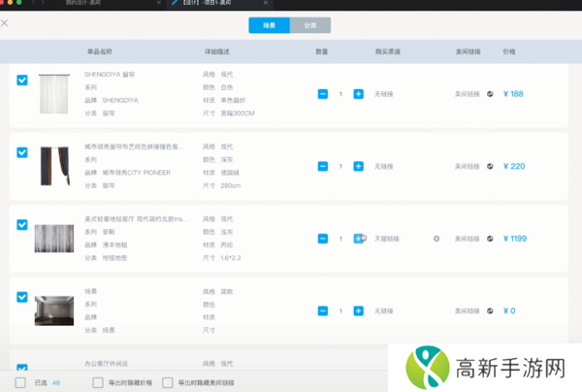Click the 数量 column header
Image resolution: width=582 pixels, height=392 pixels.
pos(322,51)
